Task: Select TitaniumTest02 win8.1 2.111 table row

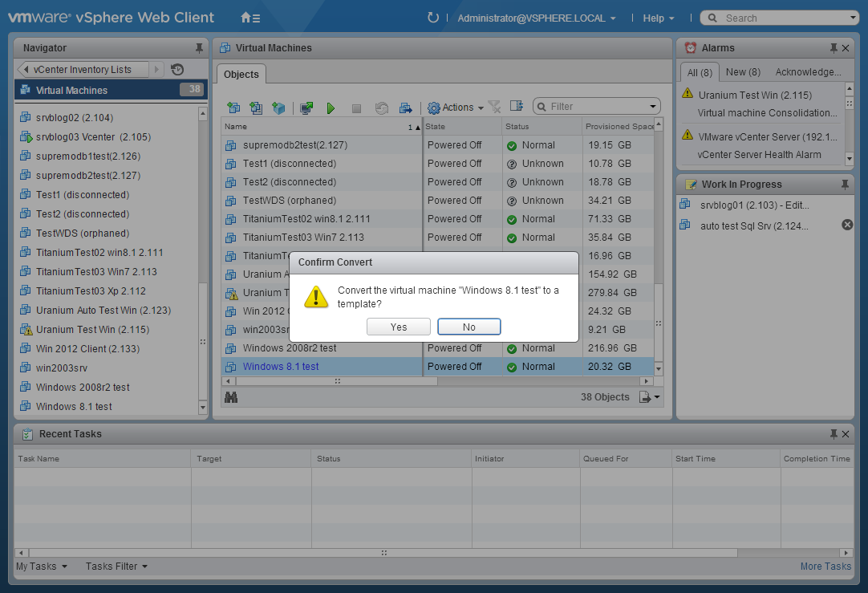Action: pyautogui.click(x=437, y=219)
